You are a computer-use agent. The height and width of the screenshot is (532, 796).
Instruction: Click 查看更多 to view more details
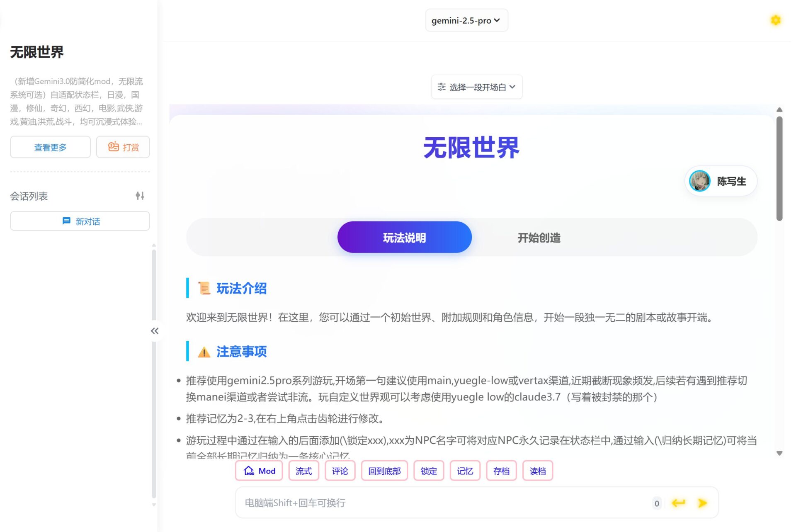pyautogui.click(x=50, y=147)
